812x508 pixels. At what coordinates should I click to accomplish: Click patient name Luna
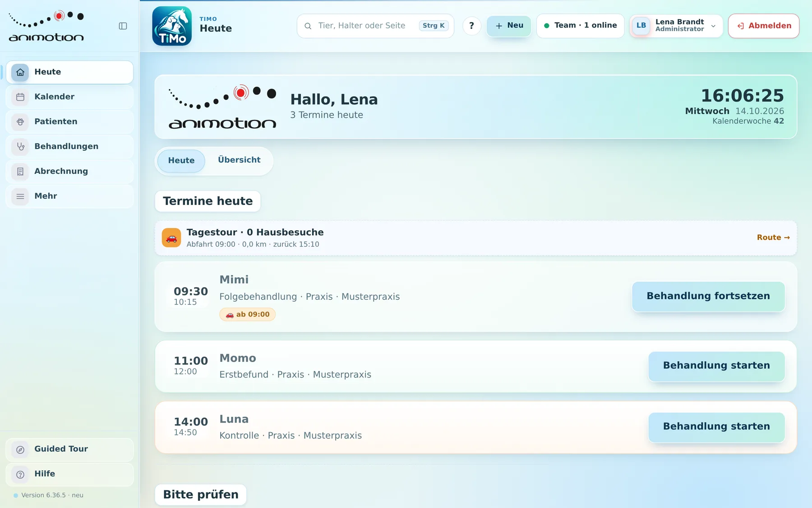click(234, 419)
